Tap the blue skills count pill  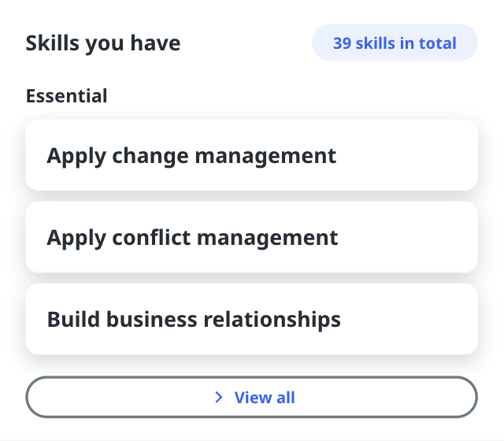pos(395,43)
